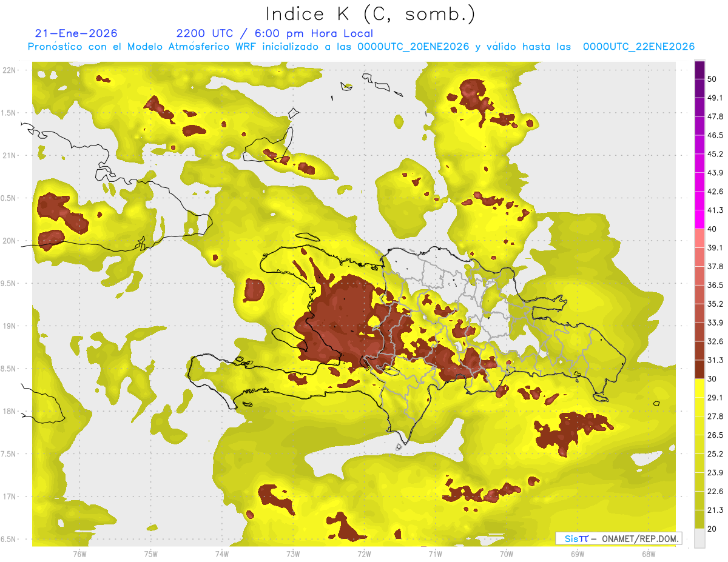The image size is (728, 562).
Task: Click the "25.2" color scale label
Action: point(715,453)
